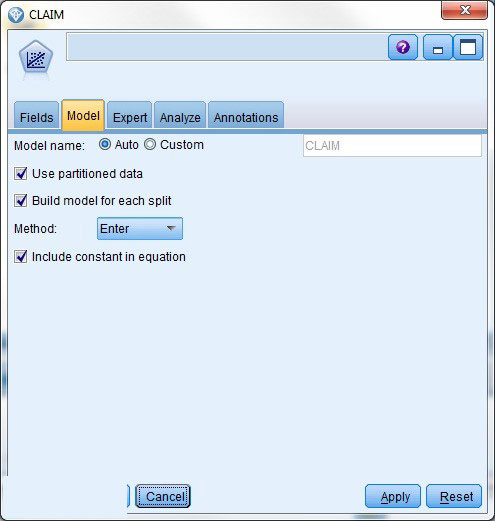Screen dimensions: 495x521
Task: Click the minimize dialog icon in header
Action: pos(438,47)
